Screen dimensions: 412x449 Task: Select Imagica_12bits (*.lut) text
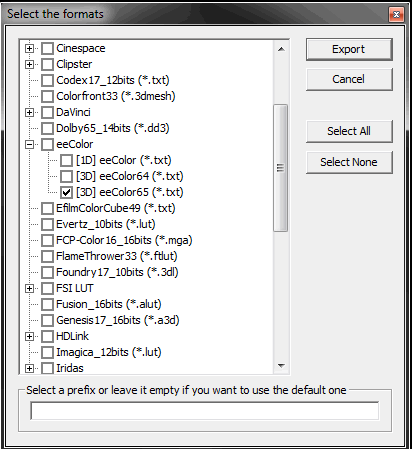point(109,352)
